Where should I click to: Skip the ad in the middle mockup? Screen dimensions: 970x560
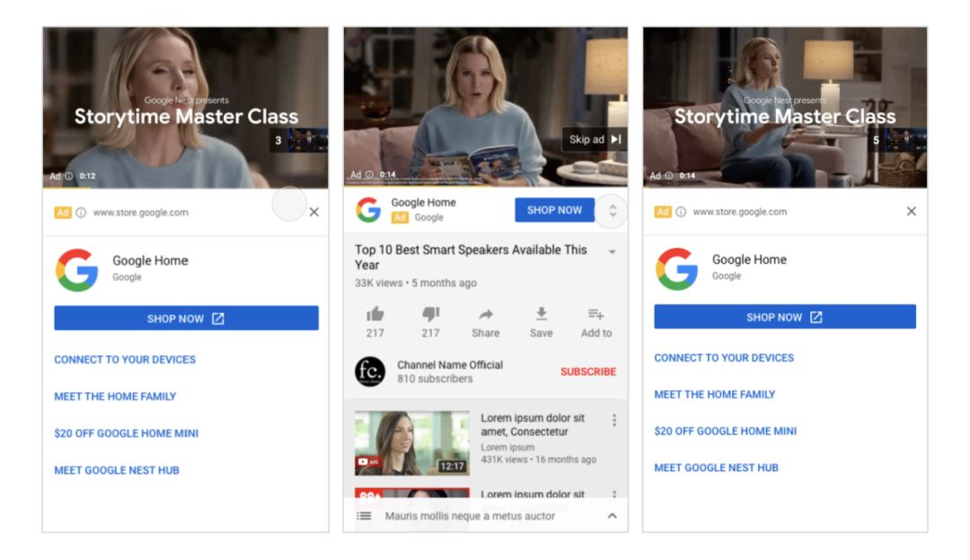click(594, 139)
